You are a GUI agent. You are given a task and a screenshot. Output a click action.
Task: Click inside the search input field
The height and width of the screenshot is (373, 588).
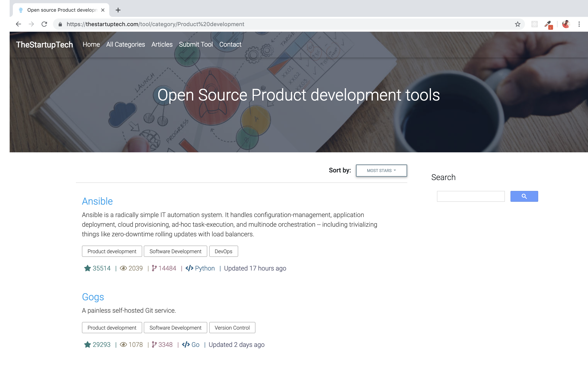tap(471, 196)
